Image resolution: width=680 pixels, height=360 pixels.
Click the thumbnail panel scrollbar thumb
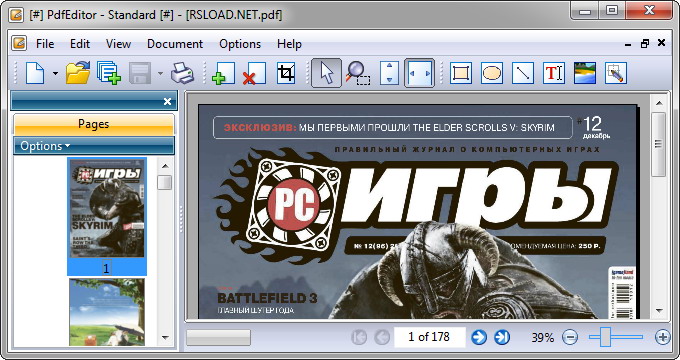click(x=165, y=182)
